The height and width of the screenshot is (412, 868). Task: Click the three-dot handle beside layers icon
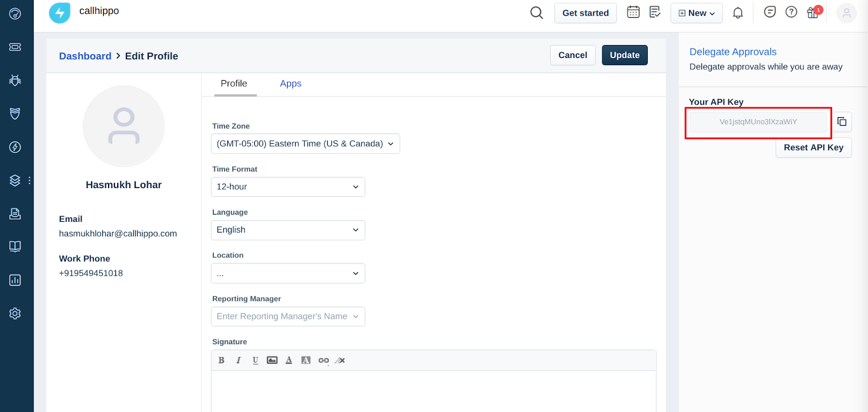click(x=29, y=181)
